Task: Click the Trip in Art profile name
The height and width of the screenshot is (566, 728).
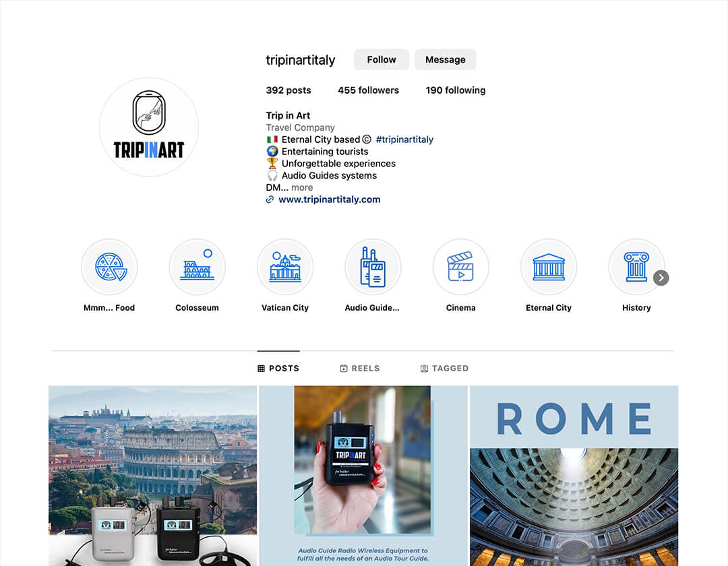Action: 288,115
